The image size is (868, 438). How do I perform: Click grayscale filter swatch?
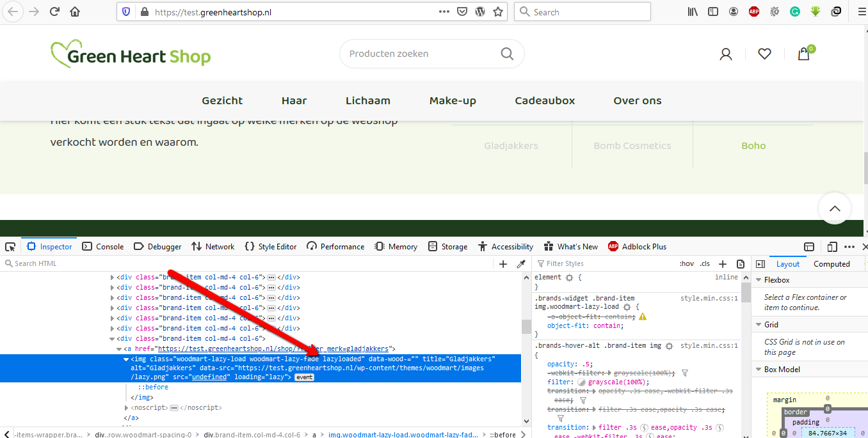tap(581, 382)
